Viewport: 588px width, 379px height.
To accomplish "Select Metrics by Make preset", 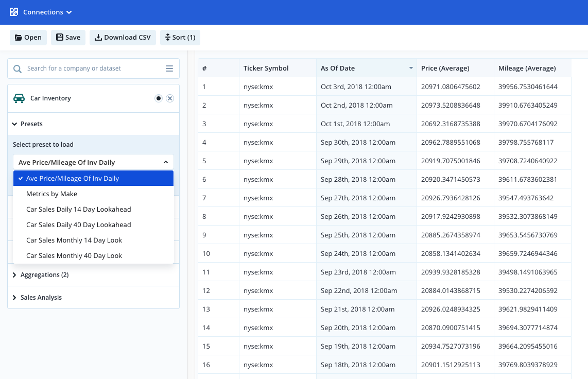I will (93, 194).
